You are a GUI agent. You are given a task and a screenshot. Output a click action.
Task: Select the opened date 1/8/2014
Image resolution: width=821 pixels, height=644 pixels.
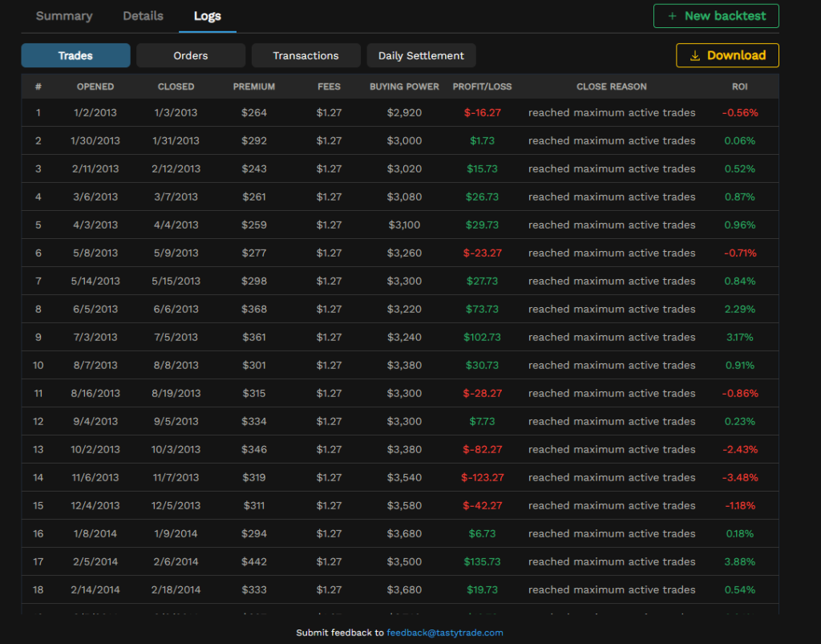(95, 534)
